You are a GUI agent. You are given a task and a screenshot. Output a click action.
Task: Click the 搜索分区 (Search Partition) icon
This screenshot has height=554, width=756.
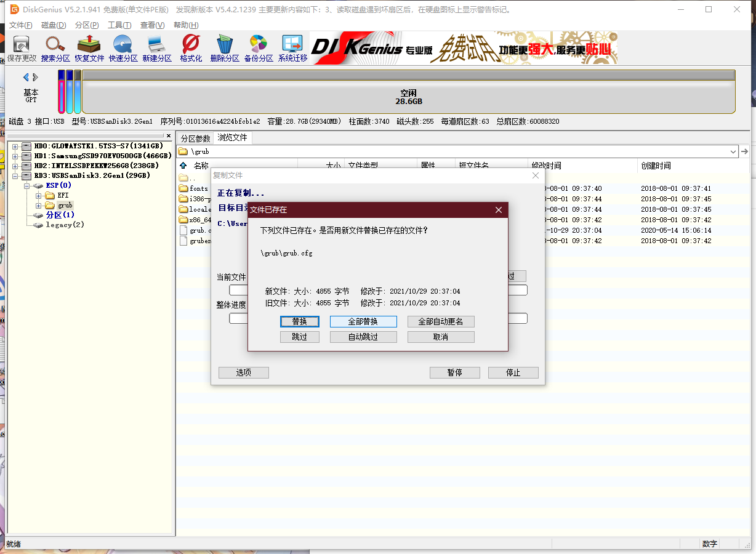click(55, 48)
